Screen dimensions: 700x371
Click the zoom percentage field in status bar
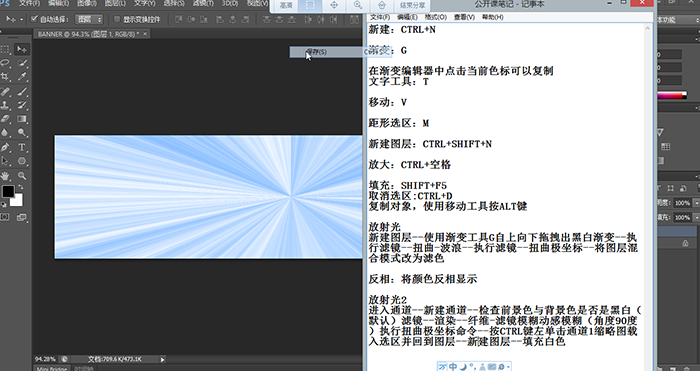click(46, 359)
